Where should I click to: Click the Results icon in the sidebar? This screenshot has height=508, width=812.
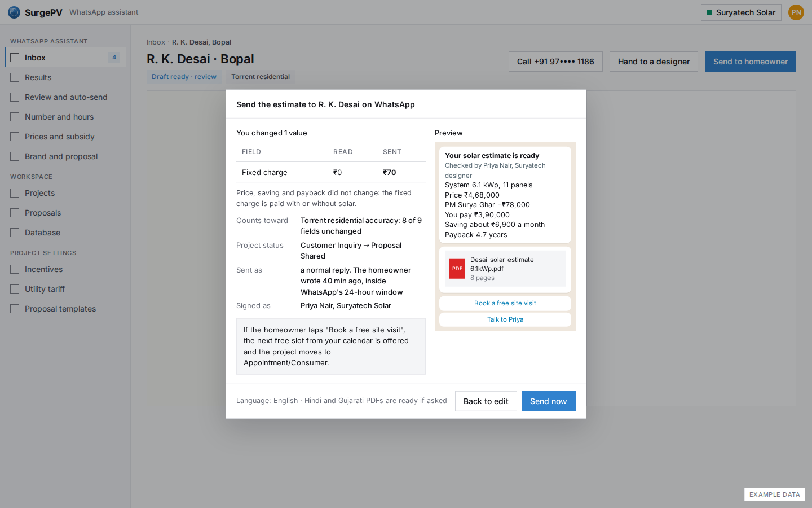pyautogui.click(x=15, y=77)
